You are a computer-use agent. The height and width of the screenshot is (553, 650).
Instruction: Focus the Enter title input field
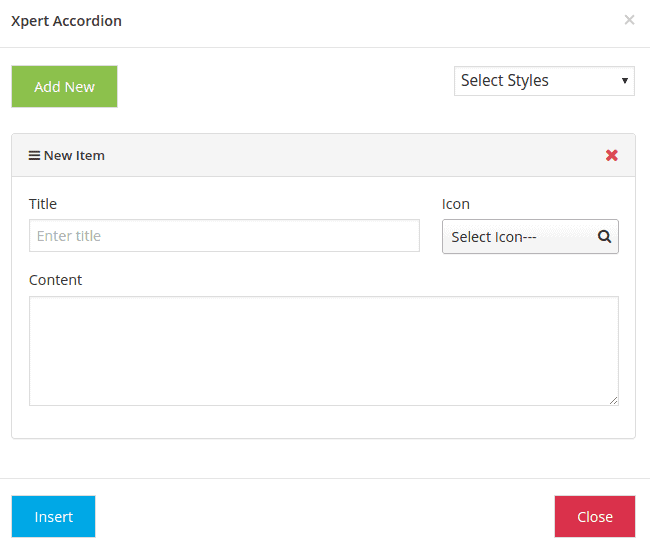coord(224,236)
